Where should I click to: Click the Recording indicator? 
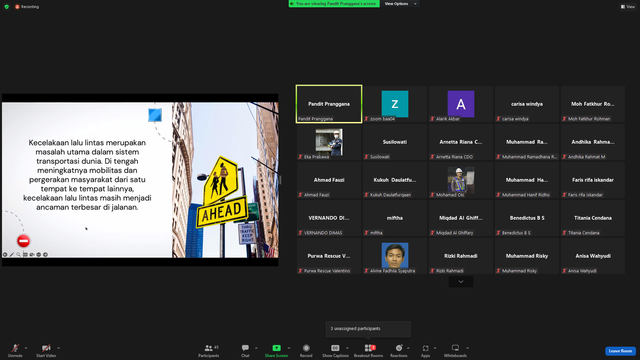[27, 7]
